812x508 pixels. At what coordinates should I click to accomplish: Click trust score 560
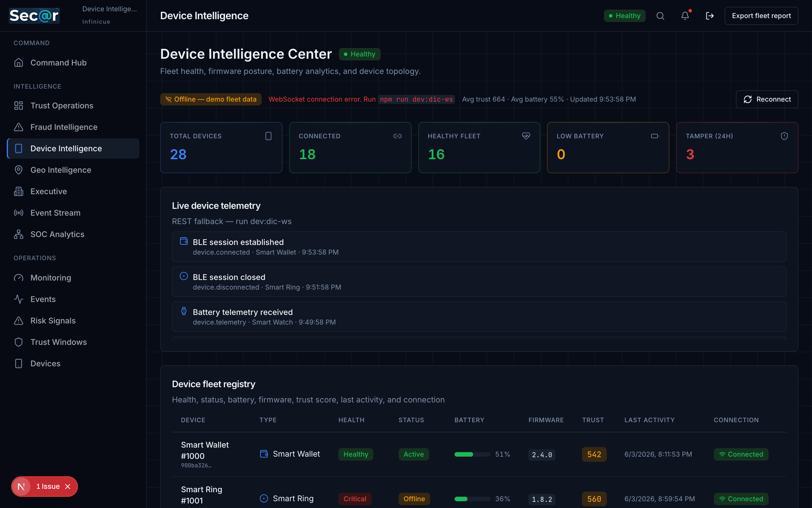pos(594,499)
